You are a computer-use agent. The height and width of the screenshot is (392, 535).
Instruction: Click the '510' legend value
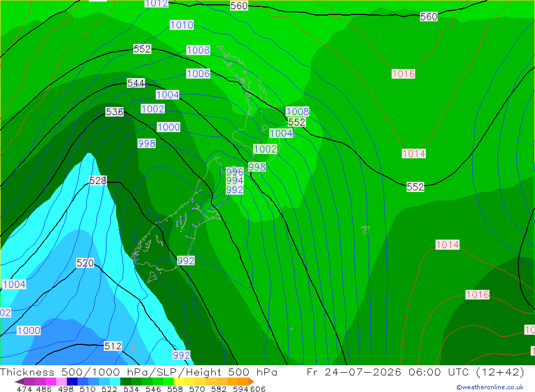pos(87,389)
